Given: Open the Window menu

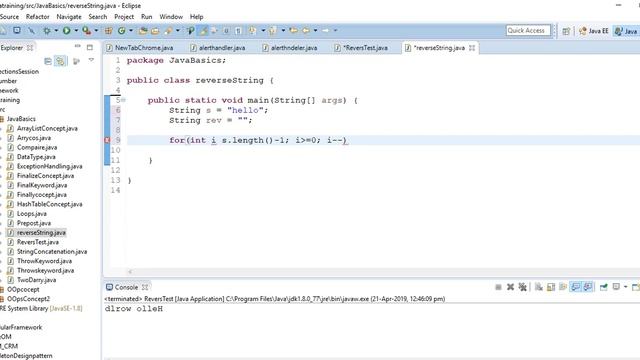Looking at the screenshot, I should 171,17.
